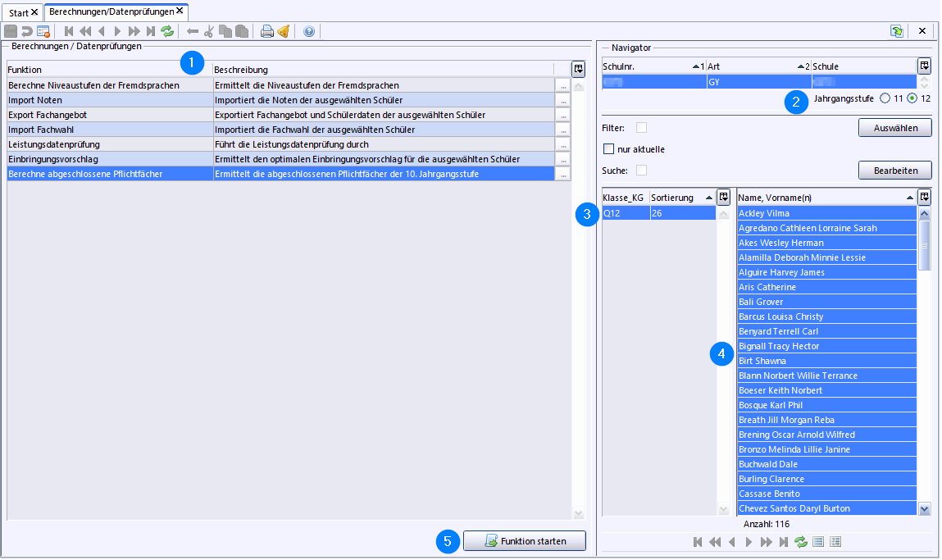The width and height of the screenshot is (942, 560).
Task: Click the green export icon at the top right
Action: pos(897,31)
